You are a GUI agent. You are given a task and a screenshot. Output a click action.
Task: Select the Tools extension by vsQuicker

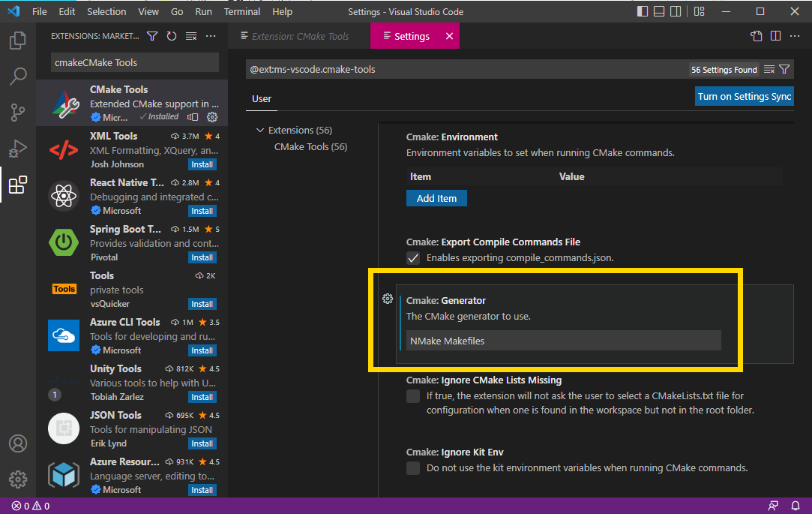[x=132, y=289]
